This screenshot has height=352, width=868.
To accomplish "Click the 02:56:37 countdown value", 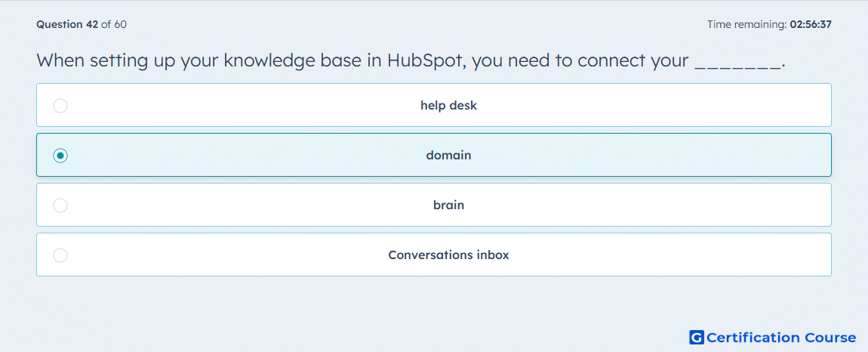I will pyautogui.click(x=811, y=24).
